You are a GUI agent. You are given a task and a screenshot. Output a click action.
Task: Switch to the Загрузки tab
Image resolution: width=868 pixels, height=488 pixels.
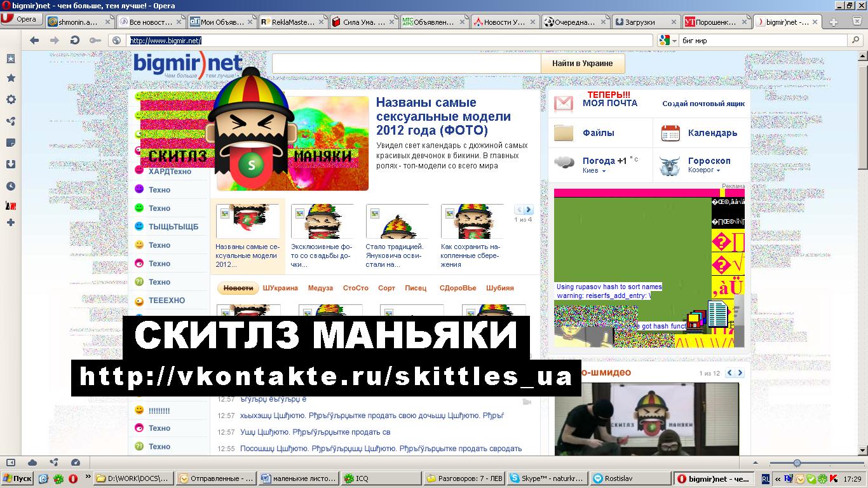pos(647,22)
